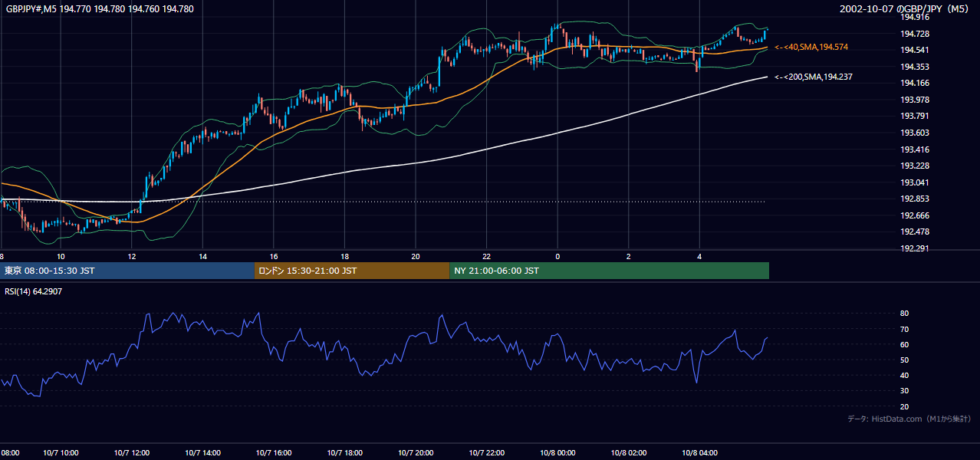Click the 192.853 price axis label
This screenshot has height=460, width=980.
915,199
